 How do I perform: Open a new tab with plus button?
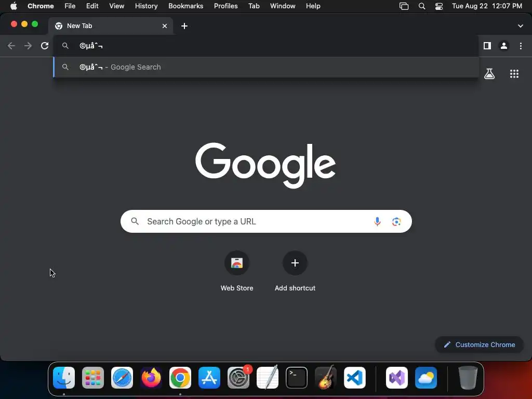coord(184,26)
